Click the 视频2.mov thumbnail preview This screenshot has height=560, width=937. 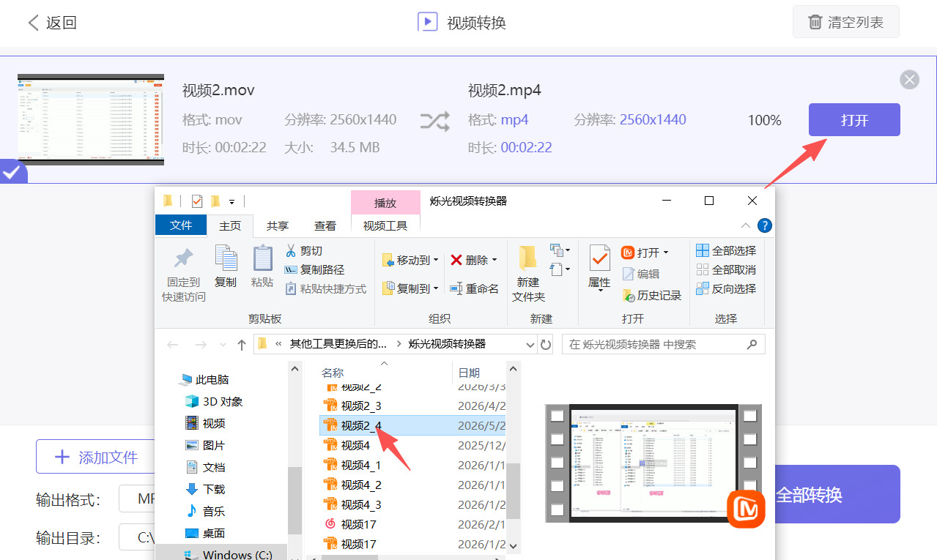click(91, 119)
